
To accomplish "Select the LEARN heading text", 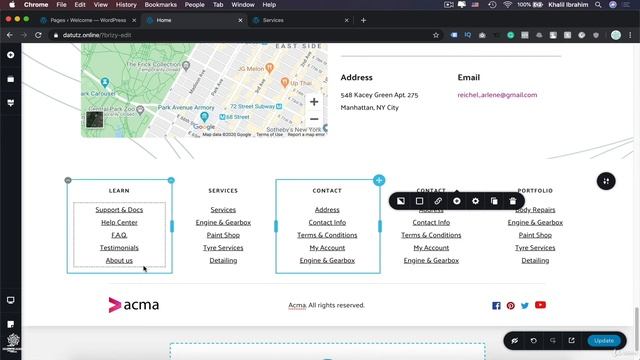I will 119,191.
